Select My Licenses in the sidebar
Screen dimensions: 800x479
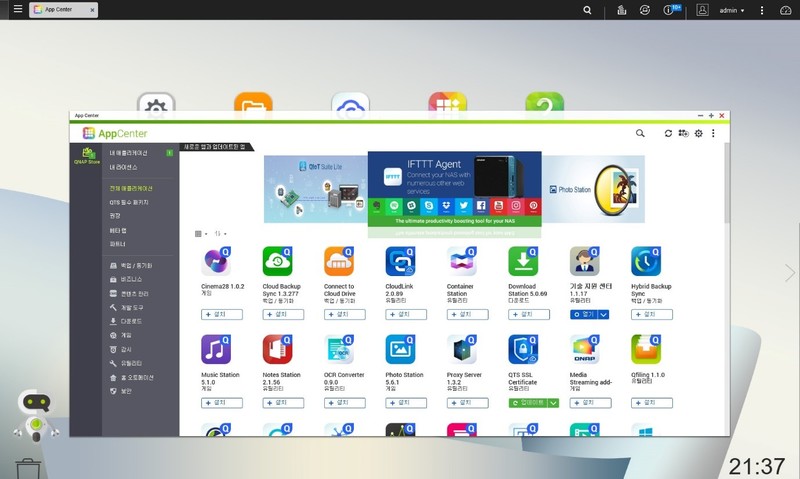point(123,167)
